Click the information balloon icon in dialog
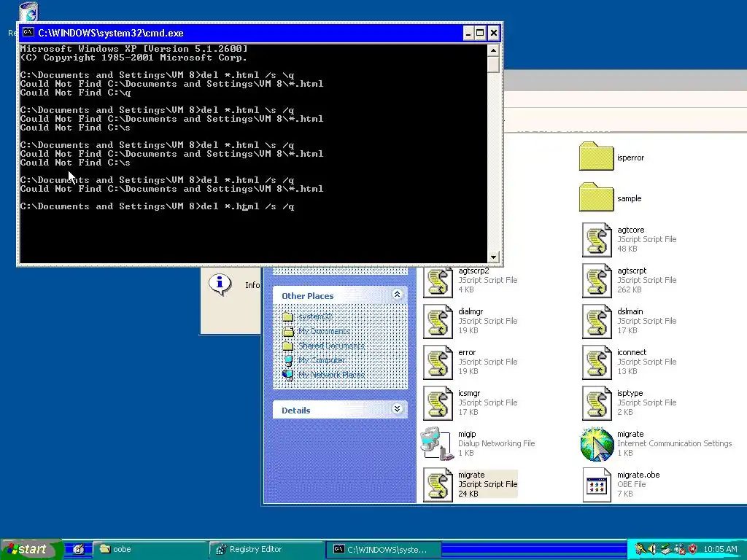The width and height of the screenshot is (747, 560). click(220, 284)
